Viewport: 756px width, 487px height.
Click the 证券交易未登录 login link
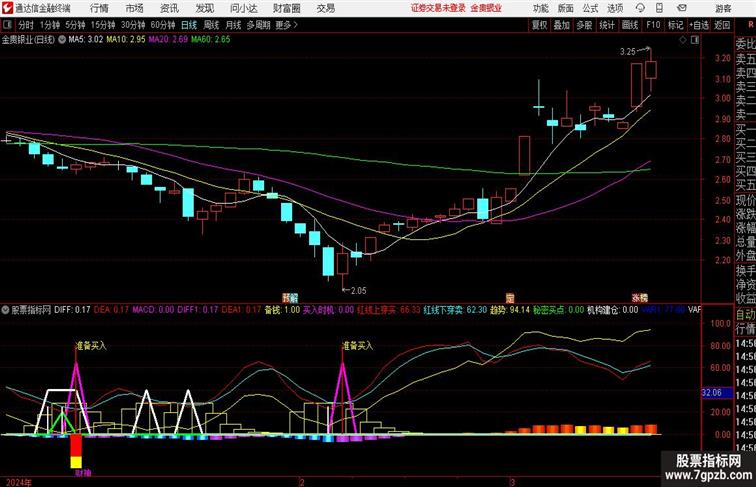tap(438, 8)
